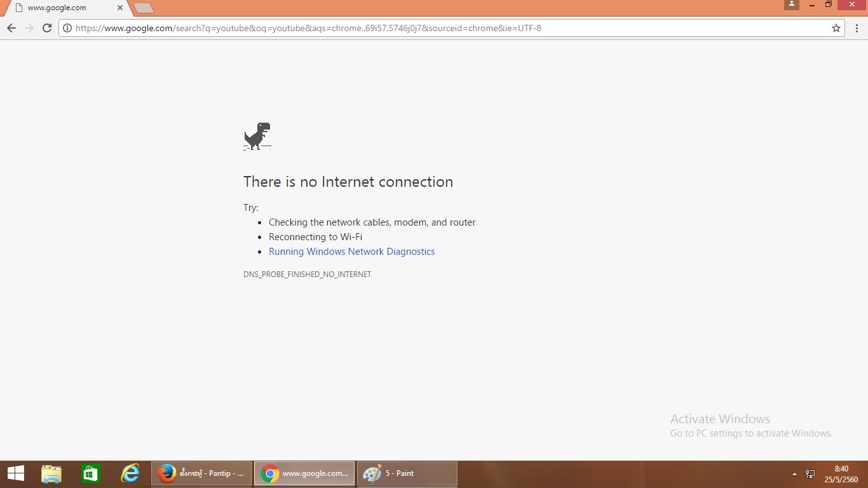Click 'Checking the network cables, modem, and router' text
Screen dimensions: 868x488
[x=372, y=222]
